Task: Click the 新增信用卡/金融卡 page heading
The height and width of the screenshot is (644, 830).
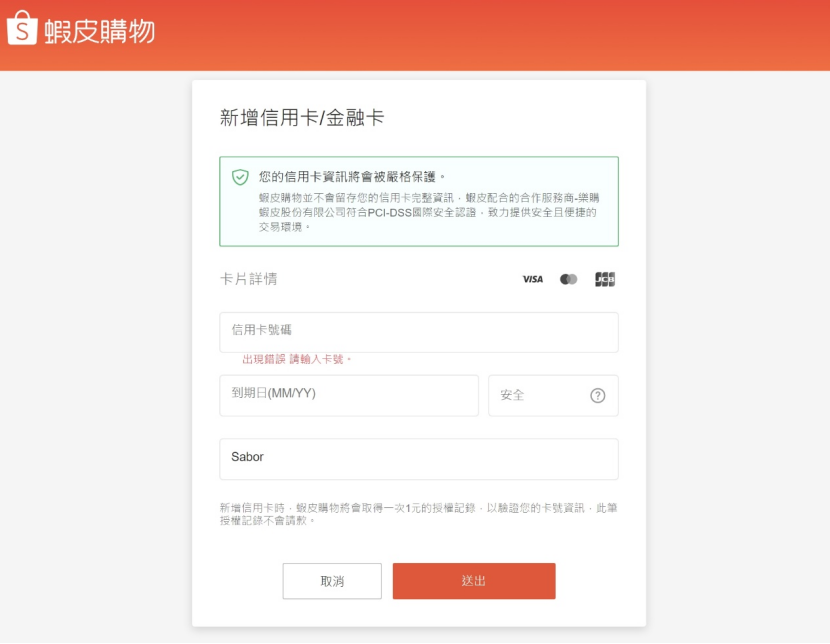Action: (302, 118)
